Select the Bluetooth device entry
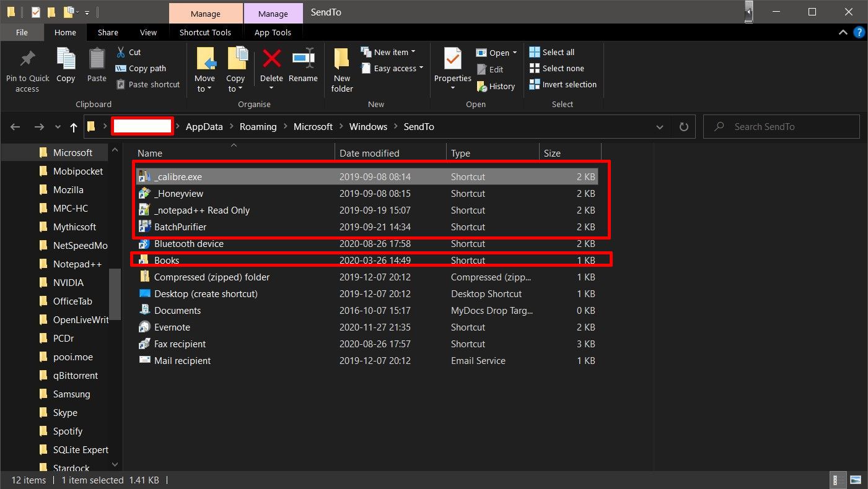Screen dimensions: 868x489 point(367,244)
